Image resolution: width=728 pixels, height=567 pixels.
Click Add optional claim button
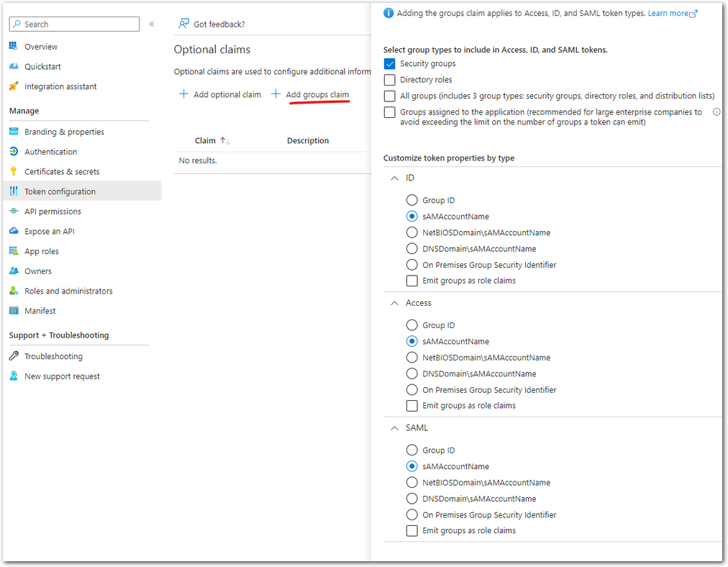(x=220, y=95)
